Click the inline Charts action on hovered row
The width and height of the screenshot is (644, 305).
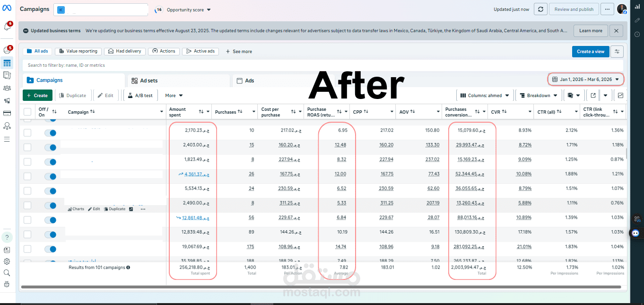pyautogui.click(x=76, y=209)
